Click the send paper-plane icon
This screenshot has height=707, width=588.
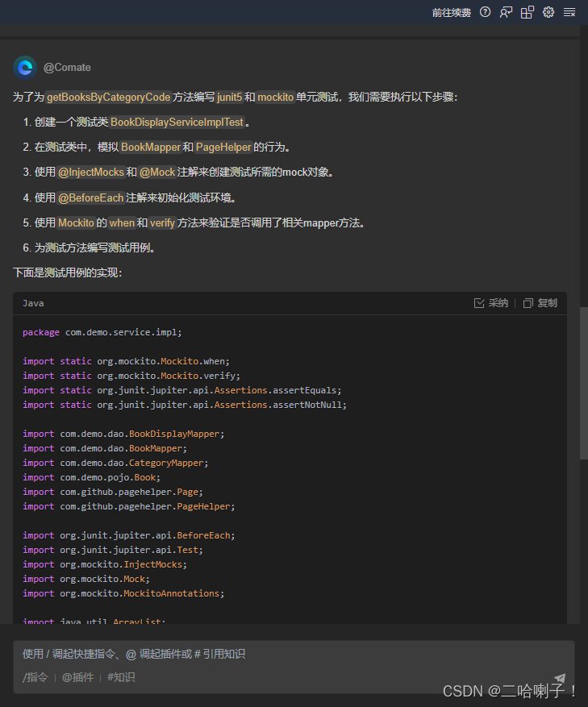tap(560, 678)
